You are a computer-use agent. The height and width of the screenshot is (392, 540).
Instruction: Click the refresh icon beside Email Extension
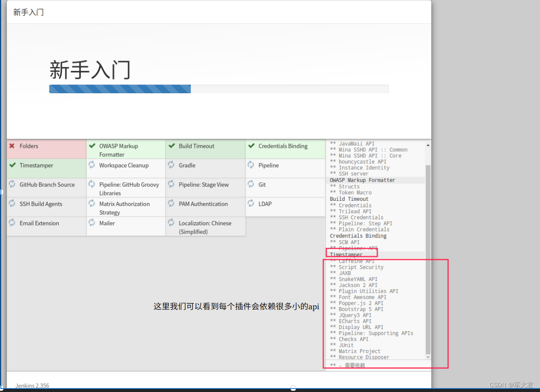[x=12, y=222]
